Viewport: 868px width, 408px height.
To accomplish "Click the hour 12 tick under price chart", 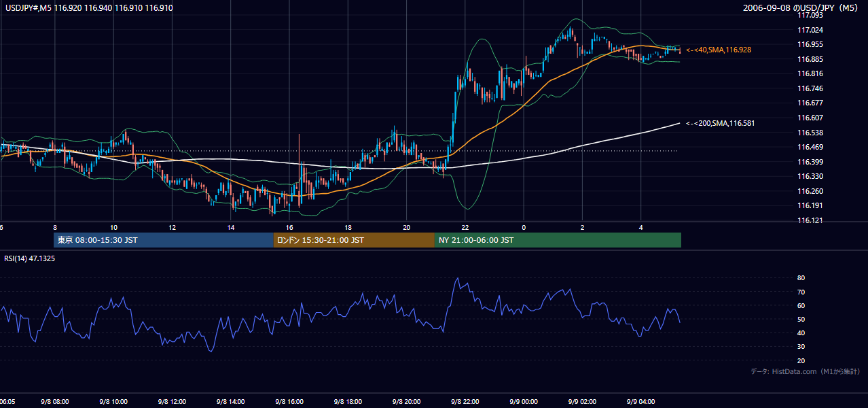I will [172, 227].
